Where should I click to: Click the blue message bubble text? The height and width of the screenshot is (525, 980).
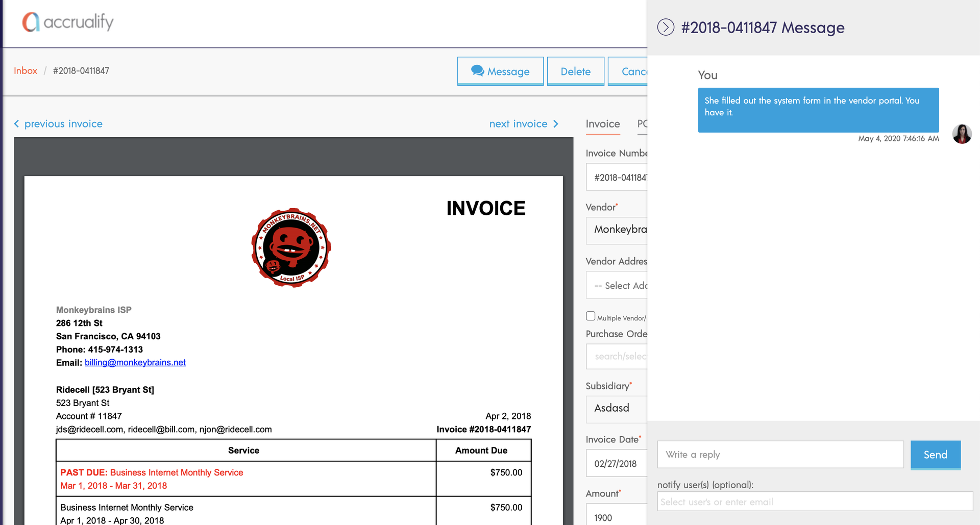click(x=812, y=106)
